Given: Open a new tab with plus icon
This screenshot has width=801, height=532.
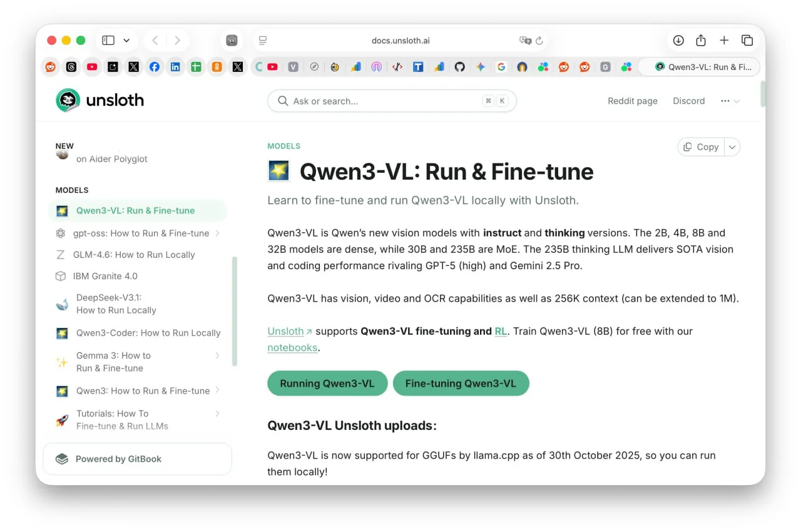Looking at the screenshot, I should click(x=724, y=41).
